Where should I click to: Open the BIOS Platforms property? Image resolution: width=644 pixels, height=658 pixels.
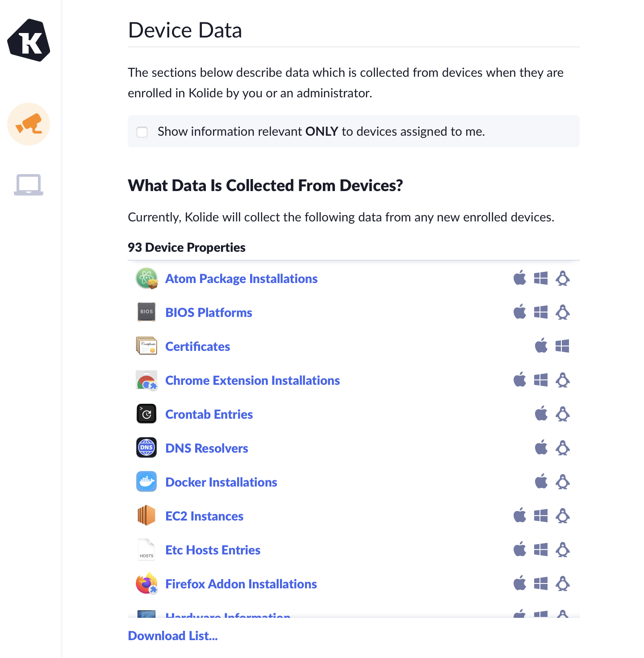click(x=209, y=312)
